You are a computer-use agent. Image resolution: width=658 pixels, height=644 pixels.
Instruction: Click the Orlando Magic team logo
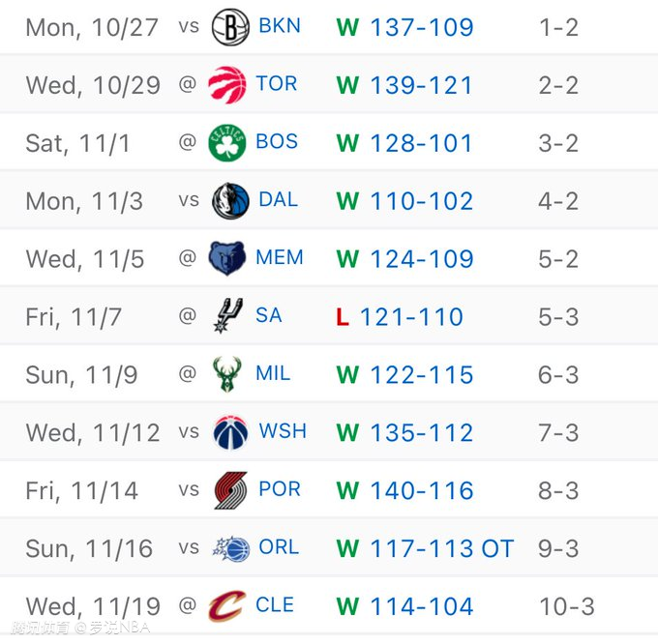(230, 548)
